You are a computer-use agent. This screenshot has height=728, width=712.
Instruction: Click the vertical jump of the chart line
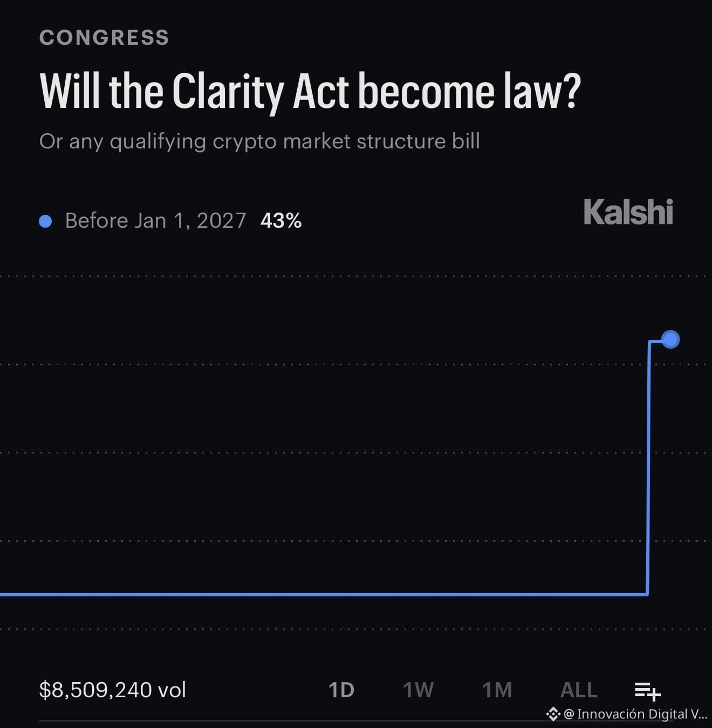pyautogui.click(x=648, y=467)
